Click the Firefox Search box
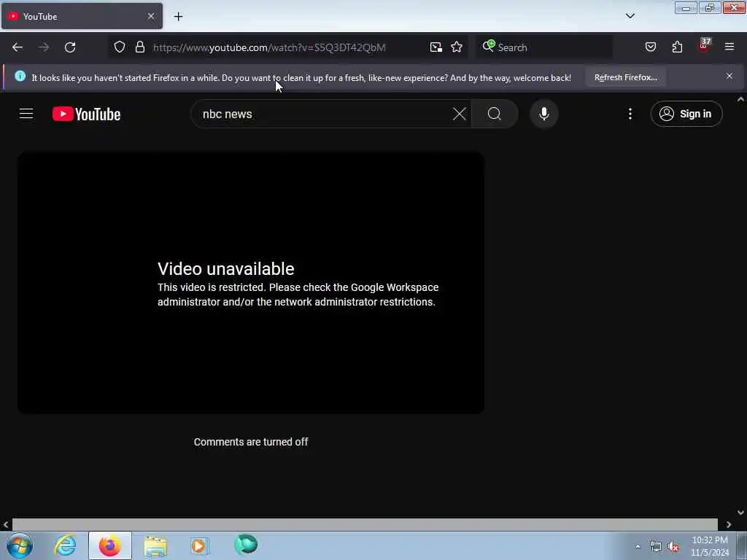The width and height of the screenshot is (747, 560). click(x=544, y=47)
